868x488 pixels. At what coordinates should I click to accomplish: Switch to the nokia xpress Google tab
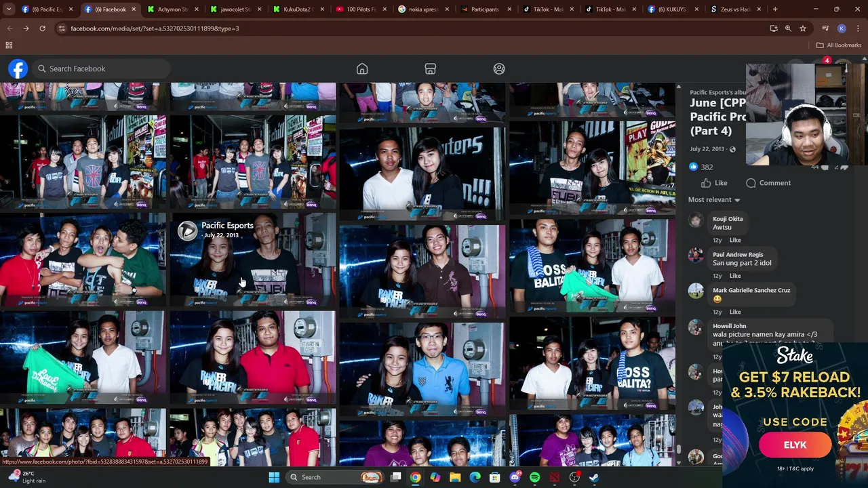click(423, 9)
